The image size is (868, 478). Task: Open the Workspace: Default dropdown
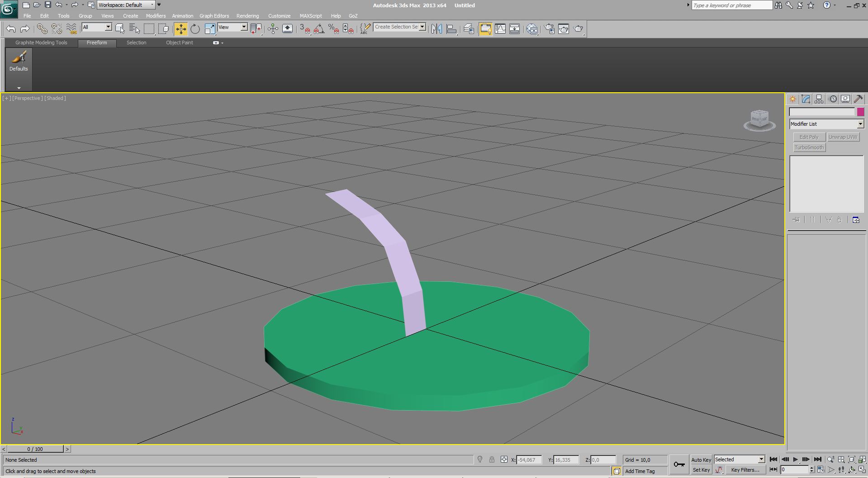click(126, 5)
